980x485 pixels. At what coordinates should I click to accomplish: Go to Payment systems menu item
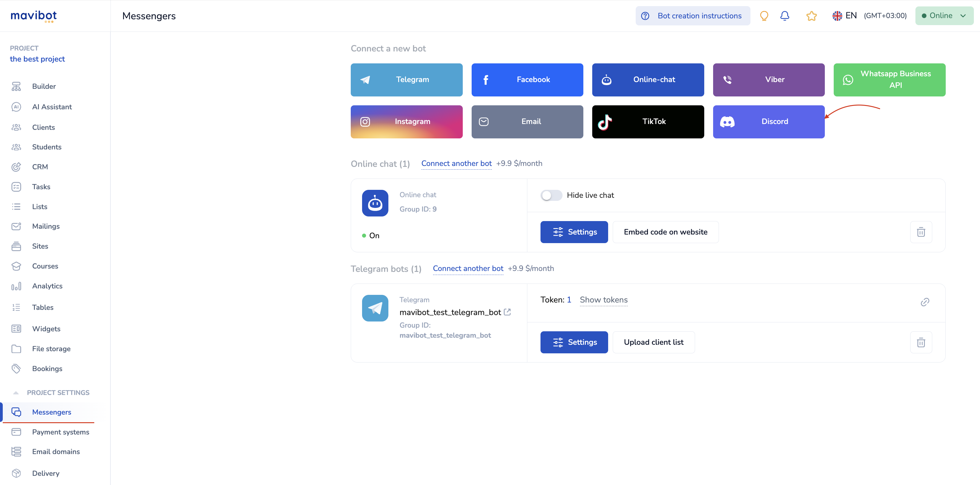click(x=61, y=432)
